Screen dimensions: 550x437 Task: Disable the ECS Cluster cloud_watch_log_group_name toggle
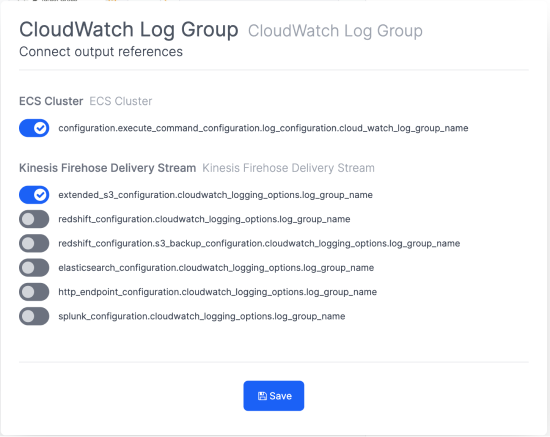[34, 128]
